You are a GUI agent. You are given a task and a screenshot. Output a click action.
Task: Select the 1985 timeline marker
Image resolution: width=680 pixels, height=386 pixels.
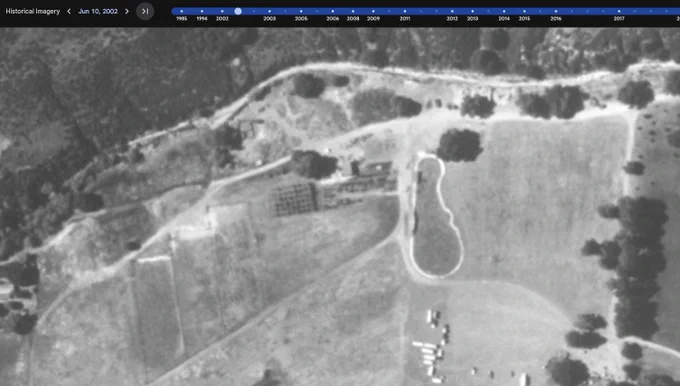(x=182, y=11)
